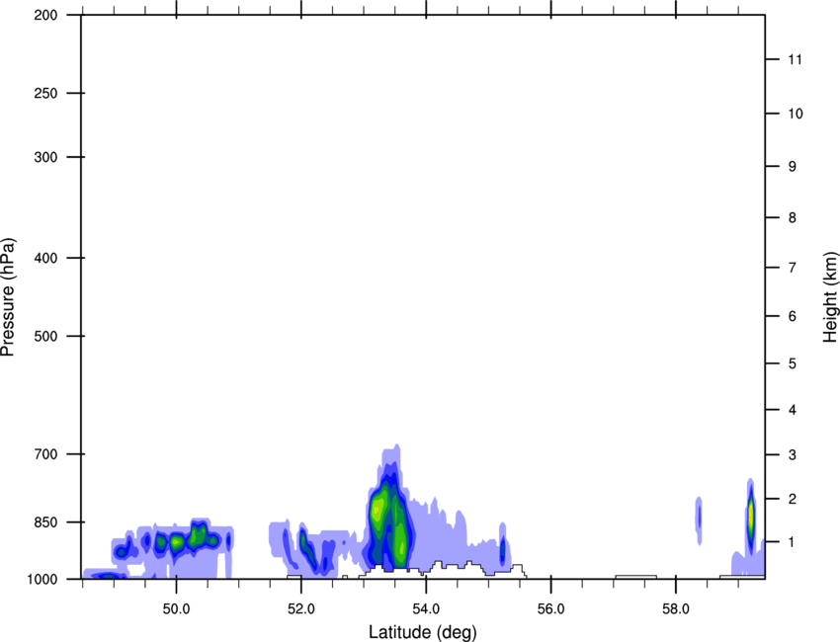Click the green contour patch near latitude 50.3
Screen dimensions: 840x642
click(x=198, y=535)
